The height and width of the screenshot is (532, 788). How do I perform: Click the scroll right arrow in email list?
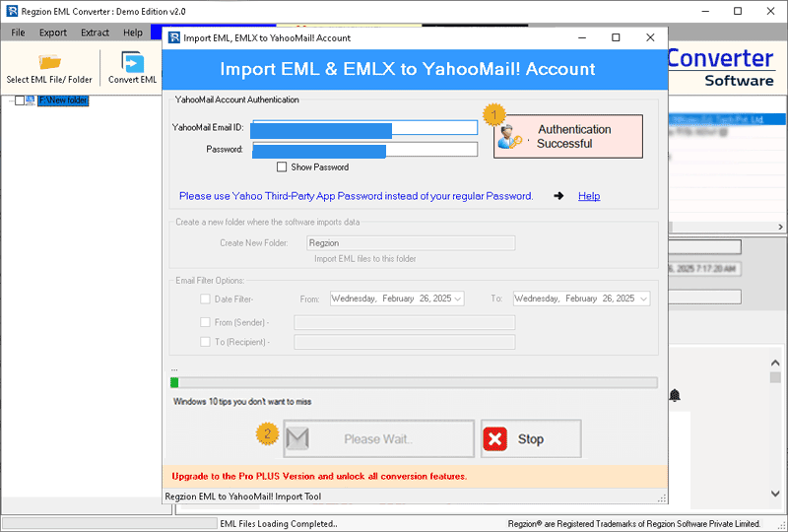[x=780, y=227]
